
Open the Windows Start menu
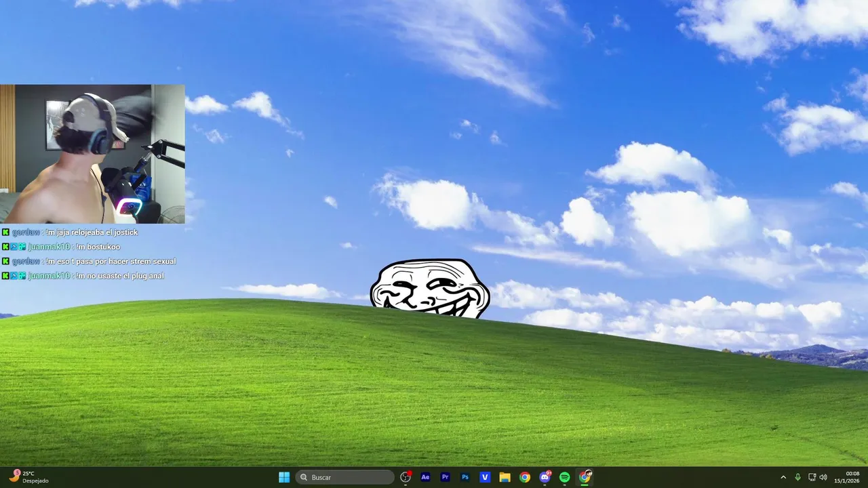click(284, 477)
